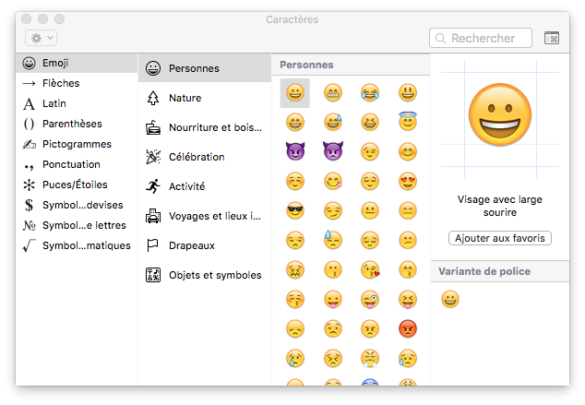585x405 pixels.
Task: Switch to the Célébration subcategory
Action: tap(204, 157)
